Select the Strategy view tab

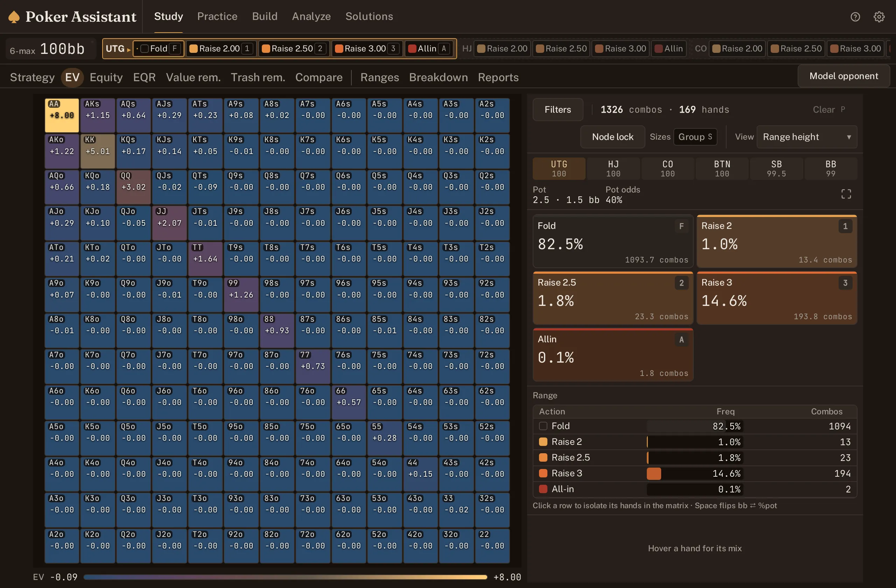(x=33, y=77)
